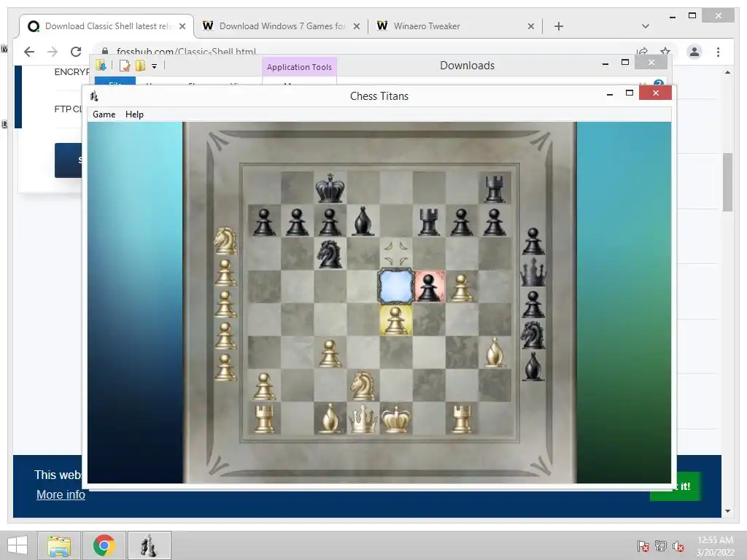The image size is (747, 560).
Task: Switch to Chrome from the taskbar
Action: point(104,545)
